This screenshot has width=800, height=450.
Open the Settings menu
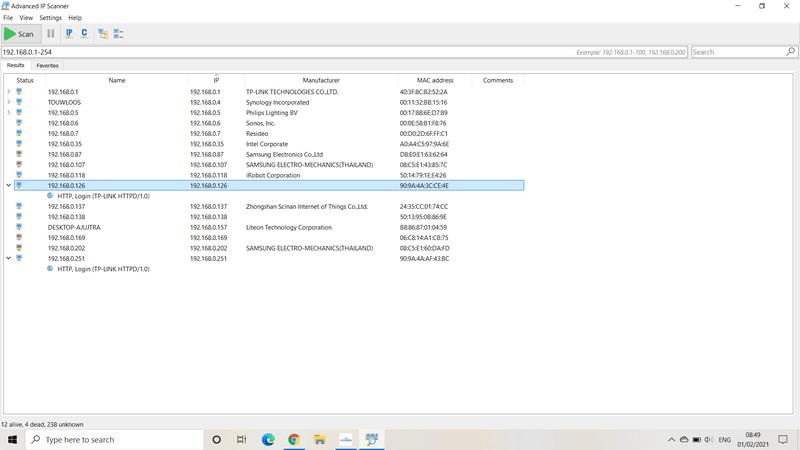(51, 18)
